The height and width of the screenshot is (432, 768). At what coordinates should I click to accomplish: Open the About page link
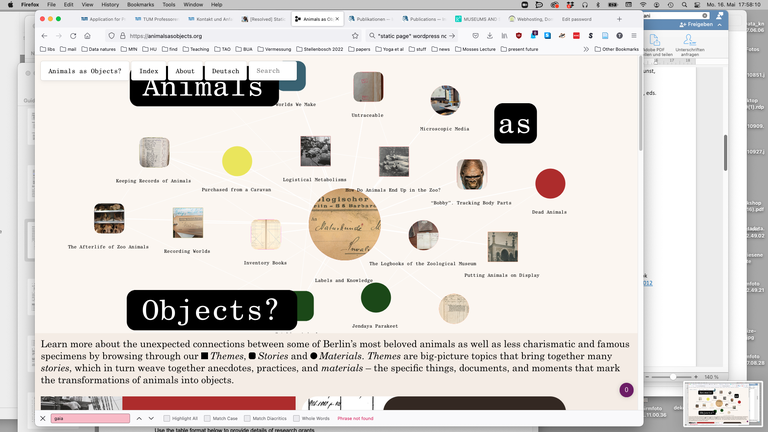[x=185, y=71]
